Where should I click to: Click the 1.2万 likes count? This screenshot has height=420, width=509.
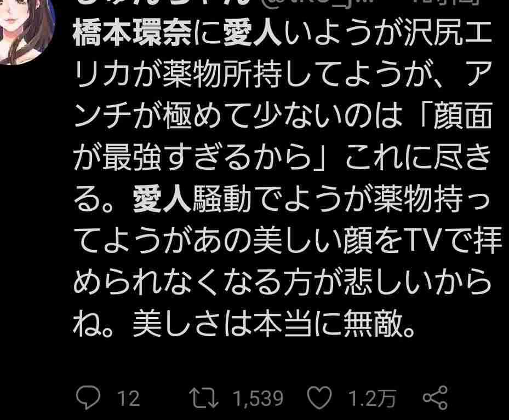pos(372,398)
